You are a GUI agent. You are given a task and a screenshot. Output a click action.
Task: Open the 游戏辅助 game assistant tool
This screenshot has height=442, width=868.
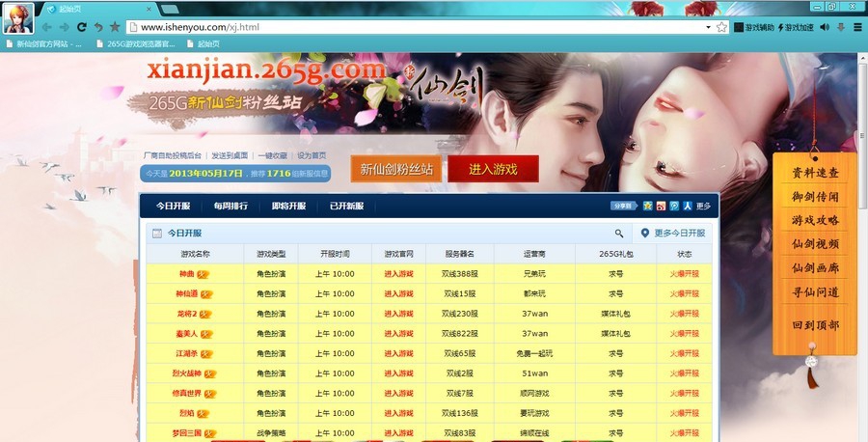754,27
